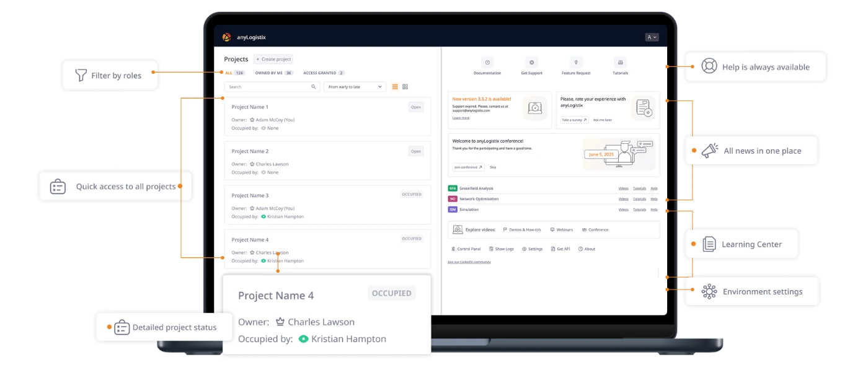Open Project Name 2 with its Open button
Screen dimensions: 868x372
[x=416, y=151]
